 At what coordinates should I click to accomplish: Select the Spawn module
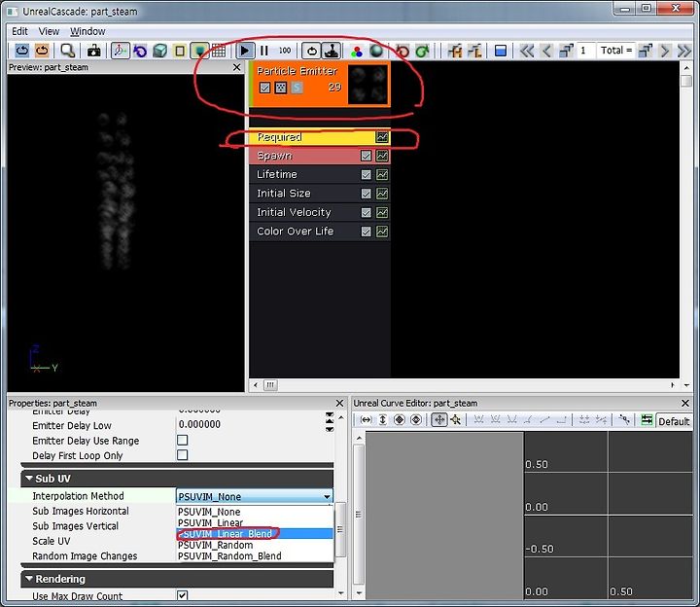pyautogui.click(x=320, y=156)
